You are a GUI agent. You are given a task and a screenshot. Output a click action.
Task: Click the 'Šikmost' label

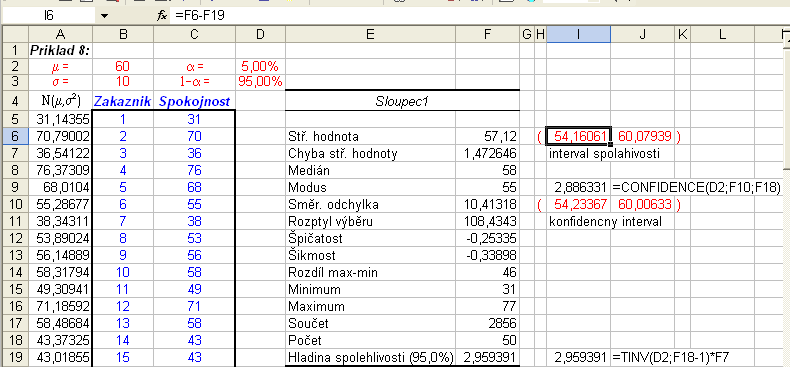[311, 256]
